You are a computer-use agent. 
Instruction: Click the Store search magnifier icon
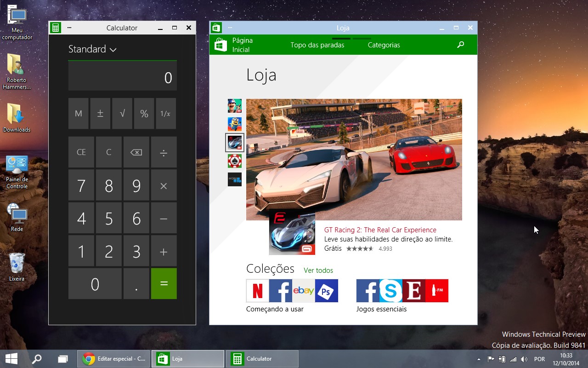(x=461, y=45)
